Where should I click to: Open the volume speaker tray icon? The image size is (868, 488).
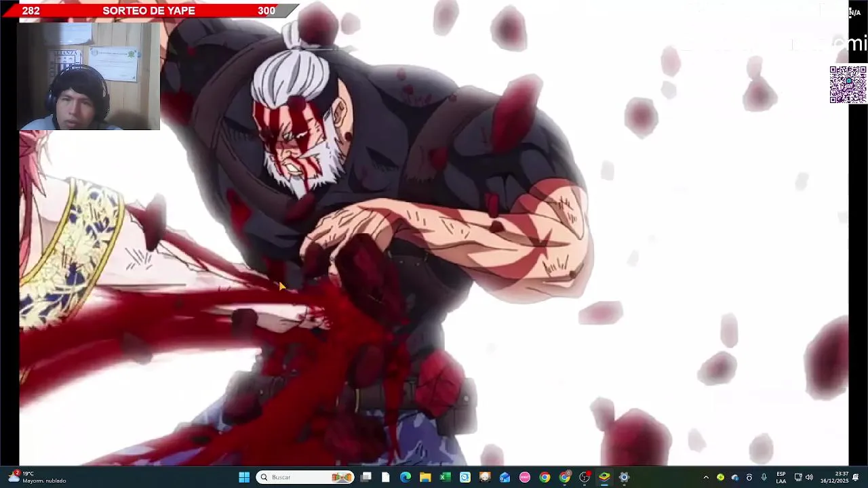[809, 477]
